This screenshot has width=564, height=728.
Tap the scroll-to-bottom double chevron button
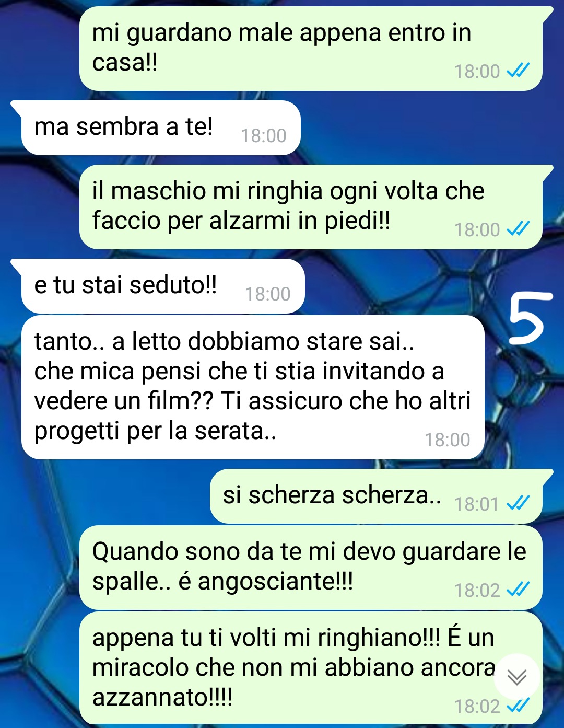[517, 677]
